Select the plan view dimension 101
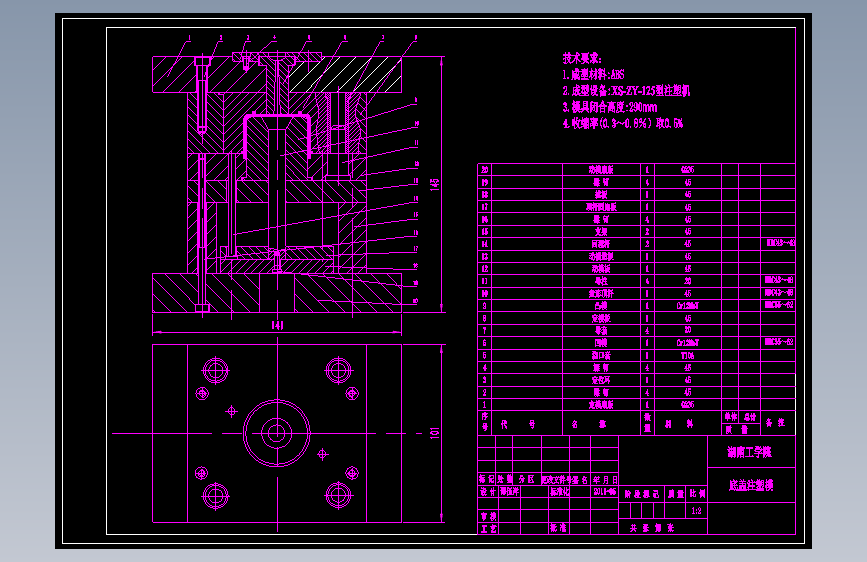This screenshot has height=562, width=867. (x=435, y=433)
